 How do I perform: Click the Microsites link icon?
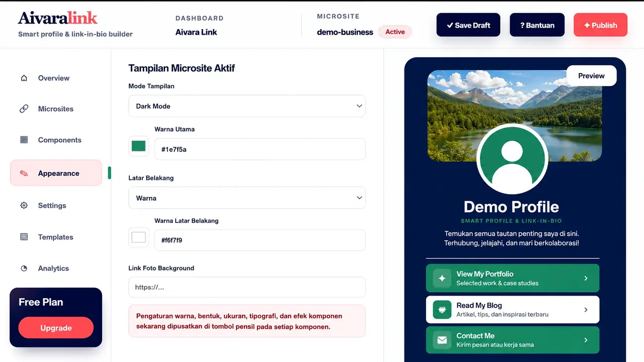pyautogui.click(x=24, y=109)
